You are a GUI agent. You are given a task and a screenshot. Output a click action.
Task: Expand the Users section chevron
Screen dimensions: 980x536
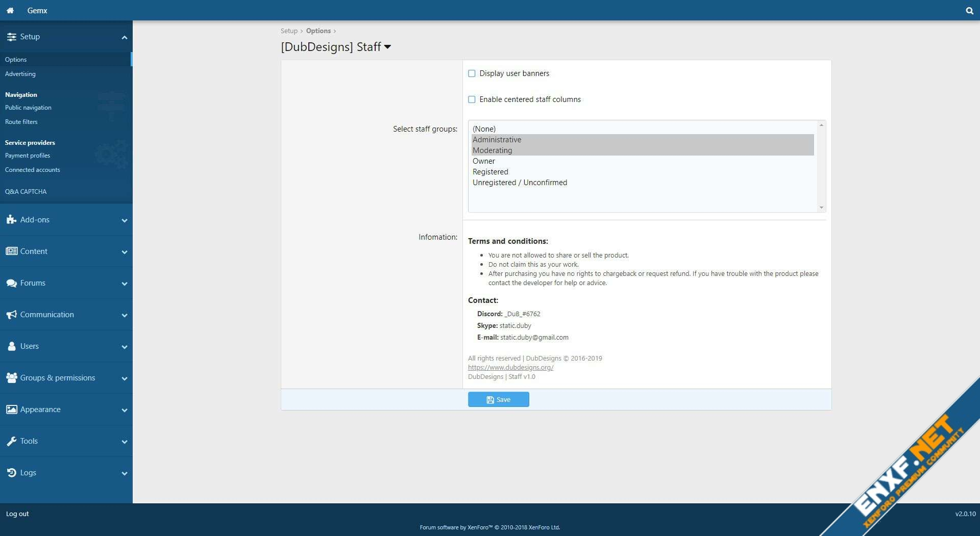coord(124,347)
